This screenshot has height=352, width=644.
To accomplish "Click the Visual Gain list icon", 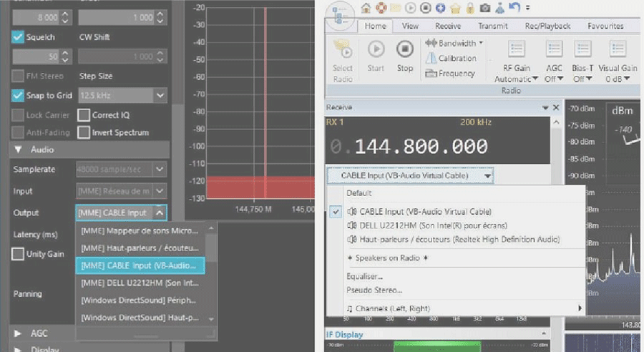I will [618, 49].
